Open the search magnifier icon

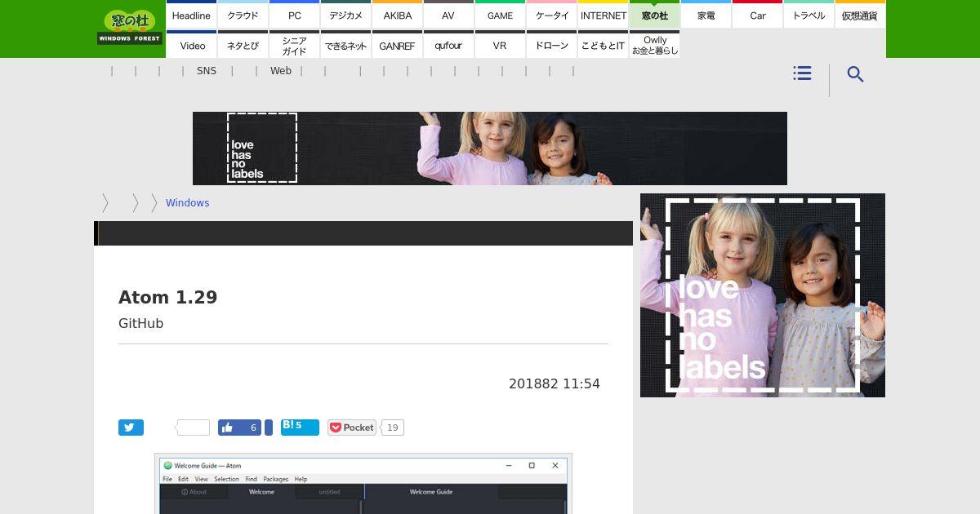click(855, 74)
